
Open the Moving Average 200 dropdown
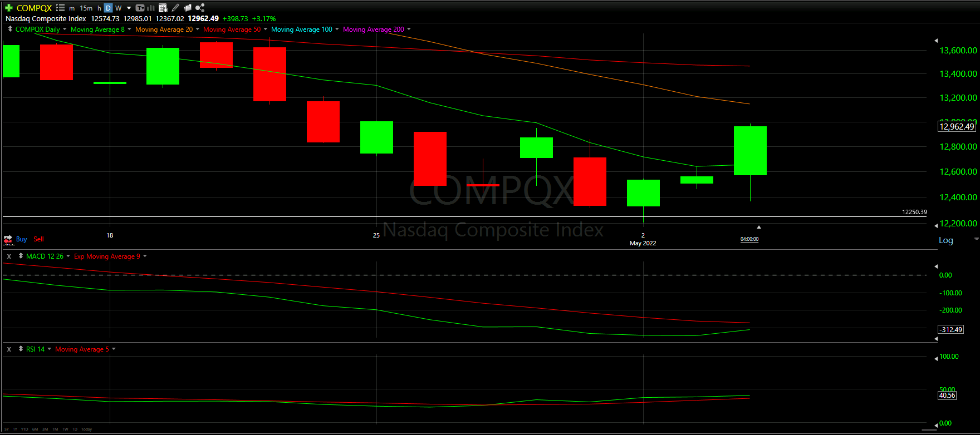coord(409,29)
